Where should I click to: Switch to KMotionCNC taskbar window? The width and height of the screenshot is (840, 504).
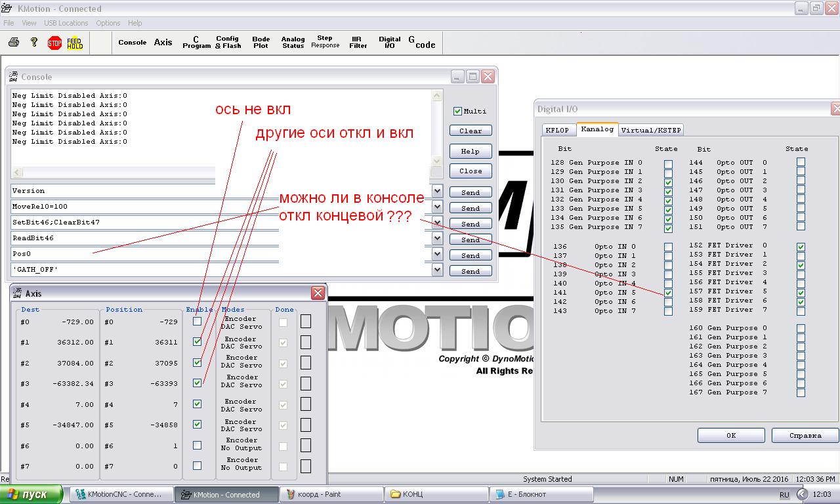tap(121, 494)
